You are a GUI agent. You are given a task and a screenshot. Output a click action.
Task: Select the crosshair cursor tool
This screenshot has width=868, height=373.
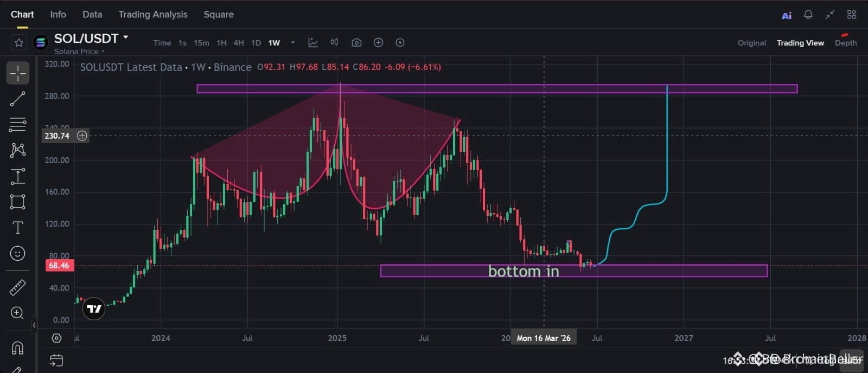pos(18,73)
